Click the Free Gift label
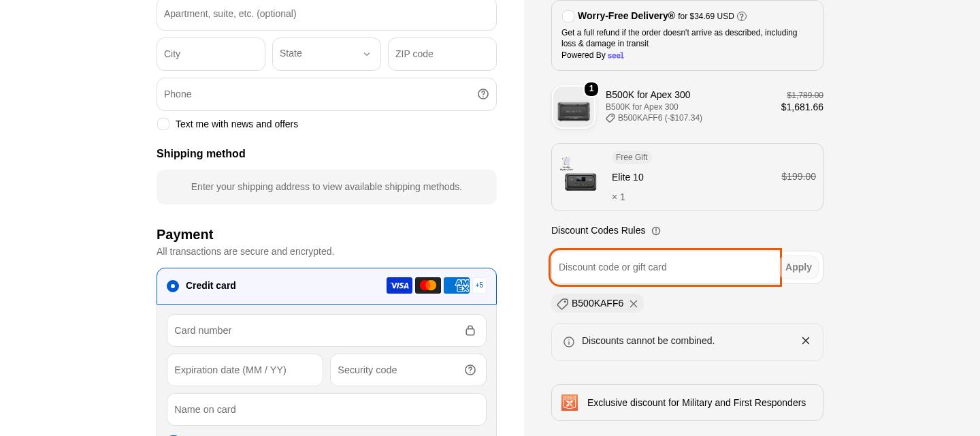The image size is (980, 436). [632, 157]
